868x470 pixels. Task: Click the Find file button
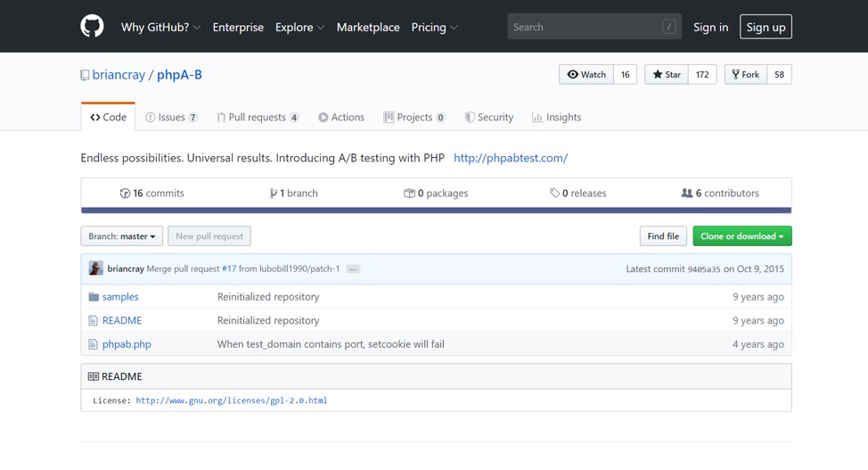click(x=663, y=236)
